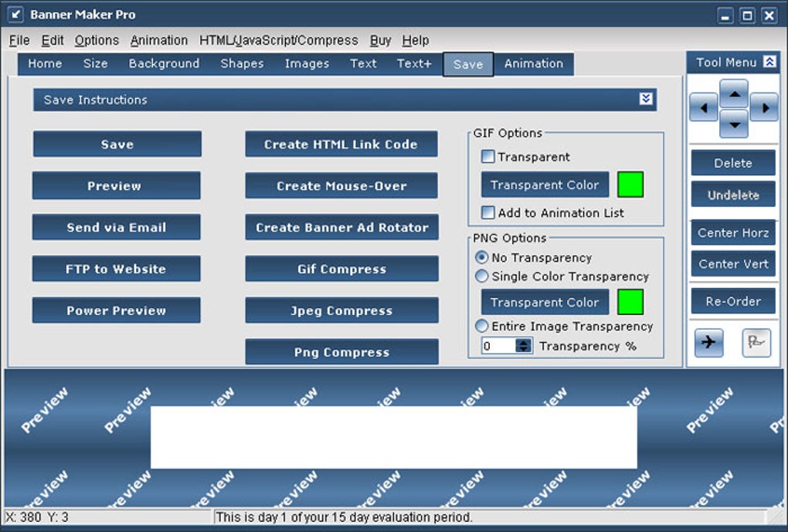Click GIF Transparent Color button
This screenshot has height=532, width=788.
(x=545, y=185)
